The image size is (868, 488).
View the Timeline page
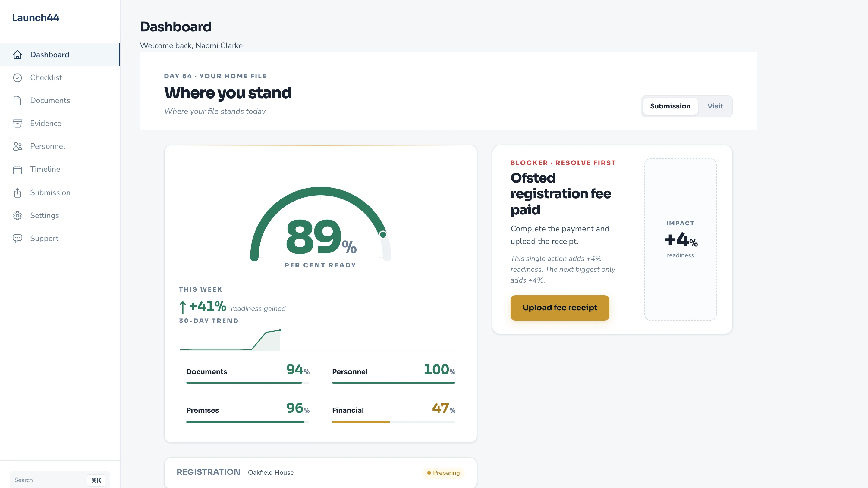tap(60, 169)
